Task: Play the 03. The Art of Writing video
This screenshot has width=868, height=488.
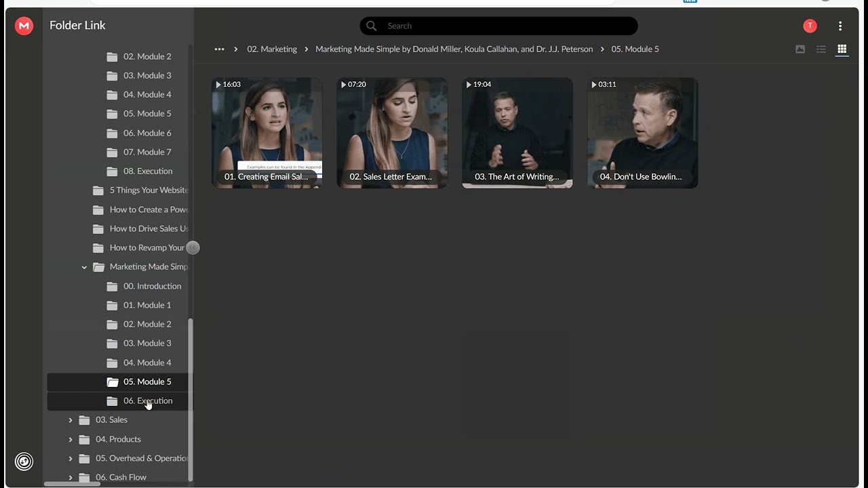Action: pos(517,133)
